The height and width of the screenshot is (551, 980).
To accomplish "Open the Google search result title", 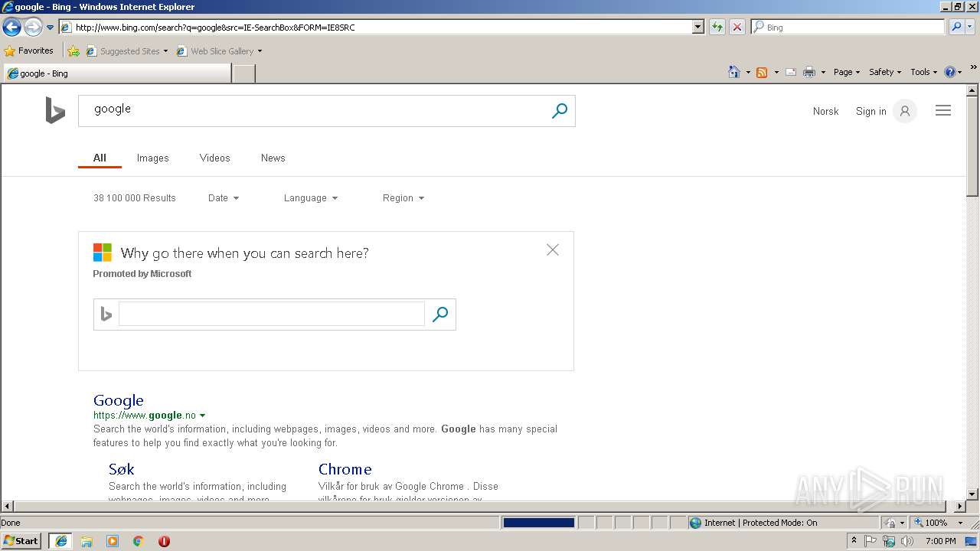I will pos(119,400).
